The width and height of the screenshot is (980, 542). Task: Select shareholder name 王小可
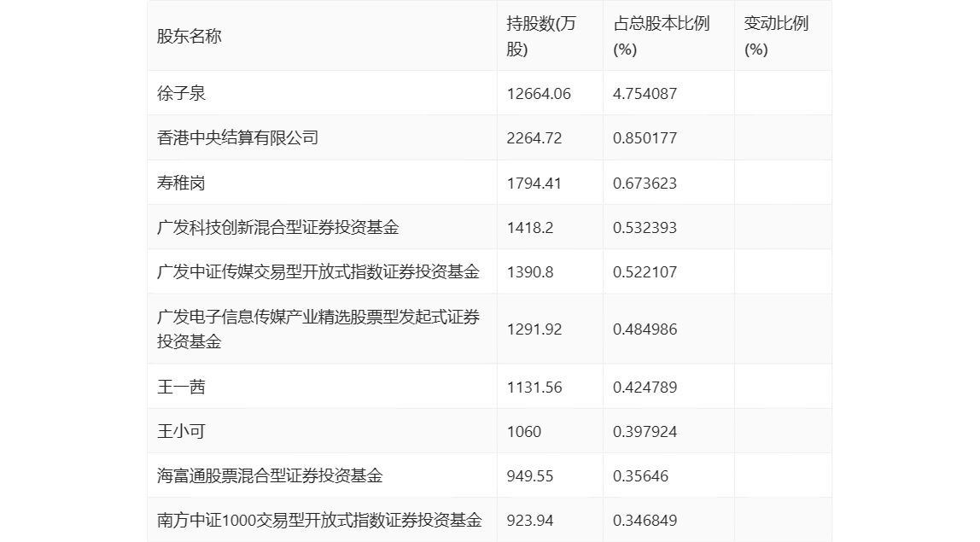click(181, 431)
